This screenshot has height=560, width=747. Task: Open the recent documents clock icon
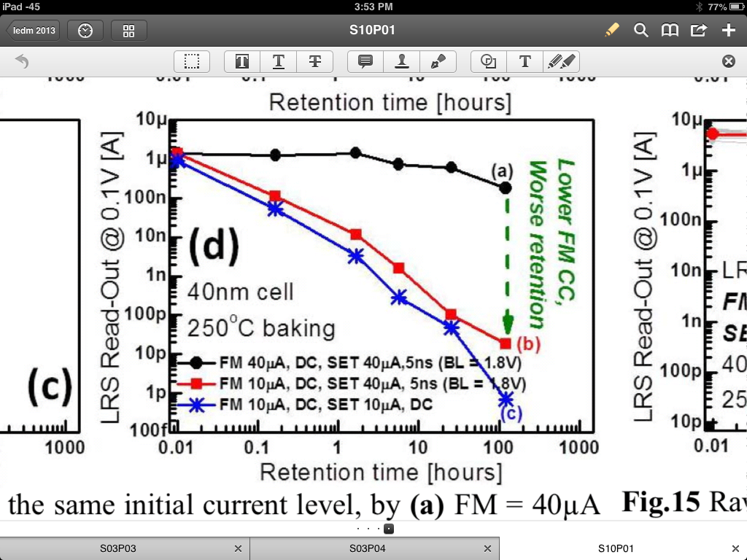tap(85, 31)
